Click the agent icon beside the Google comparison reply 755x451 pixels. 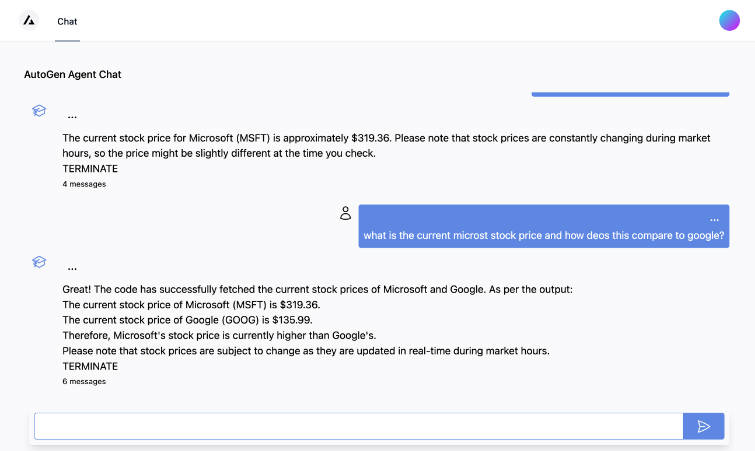click(x=39, y=262)
